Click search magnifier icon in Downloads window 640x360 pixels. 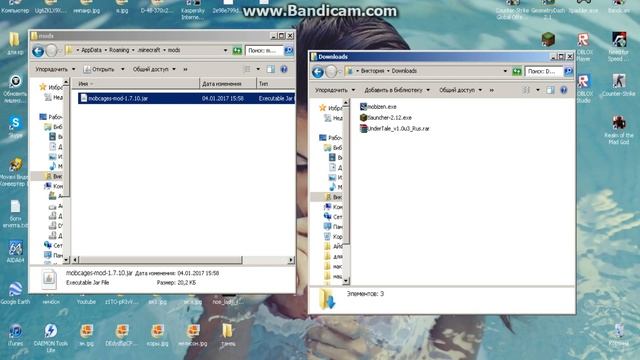click(x=568, y=71)
